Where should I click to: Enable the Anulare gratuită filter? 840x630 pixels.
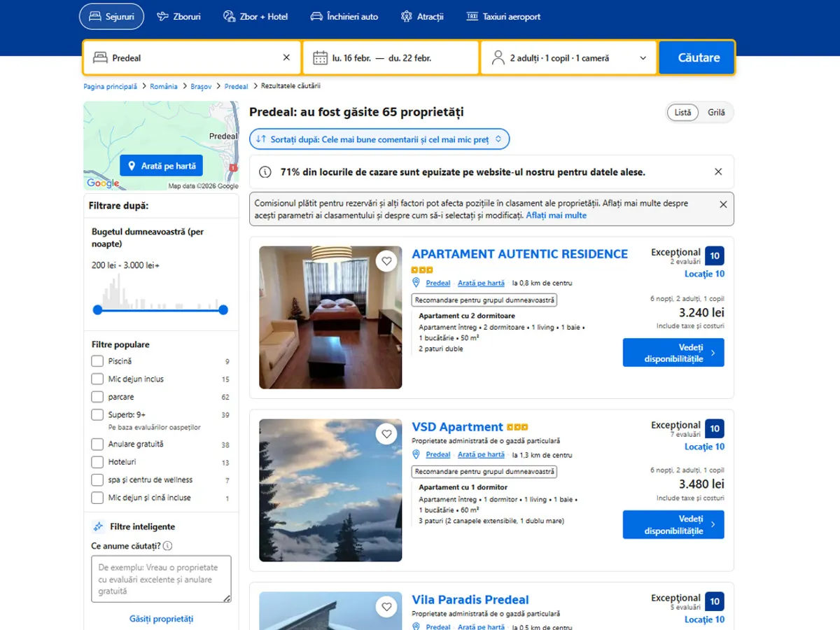click(97, 444)
